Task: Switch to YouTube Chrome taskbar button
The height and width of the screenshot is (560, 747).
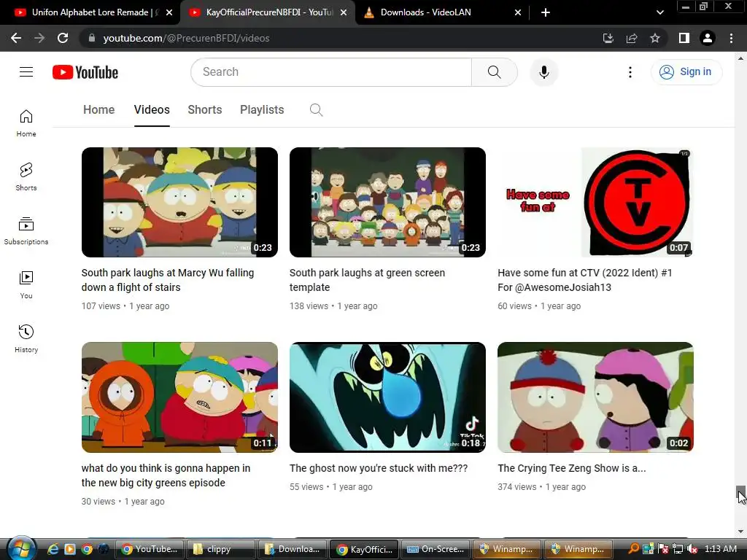Action: point(149,549)
